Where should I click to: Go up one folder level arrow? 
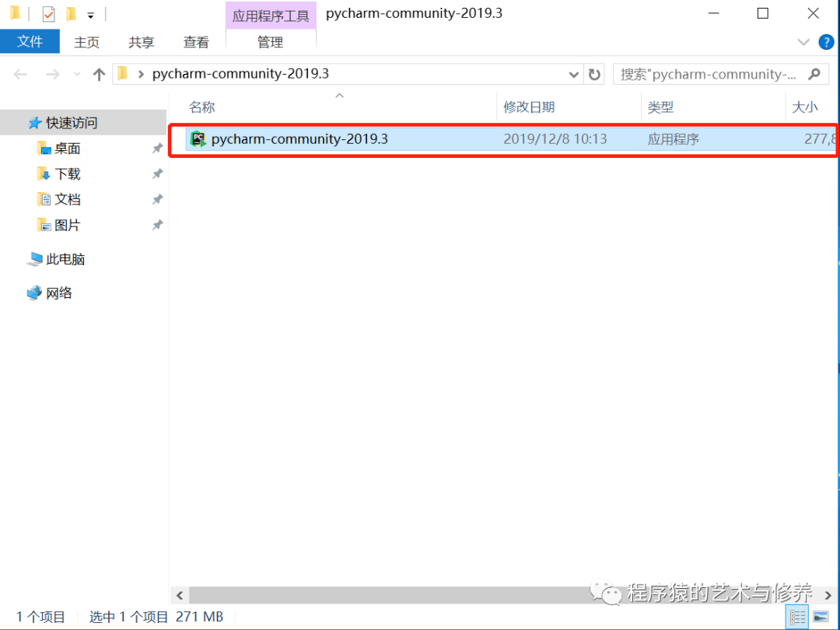click(x=99, y=74)
